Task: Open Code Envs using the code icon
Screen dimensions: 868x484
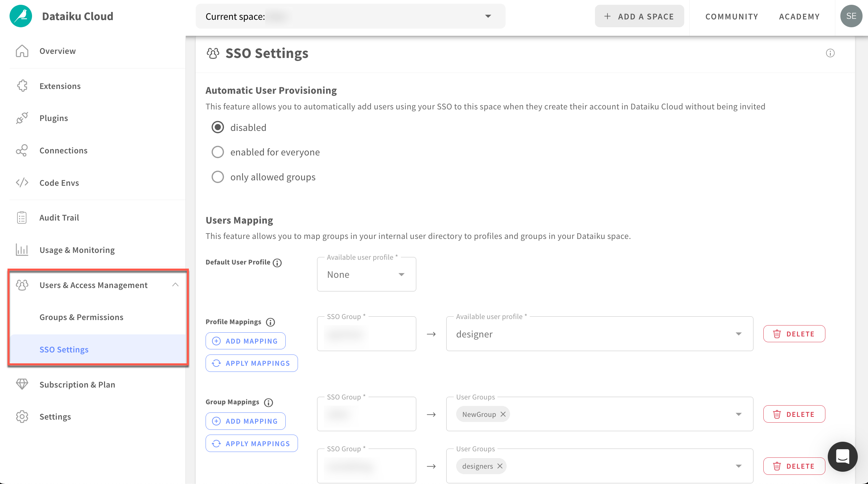Action: tap(21, 182)
